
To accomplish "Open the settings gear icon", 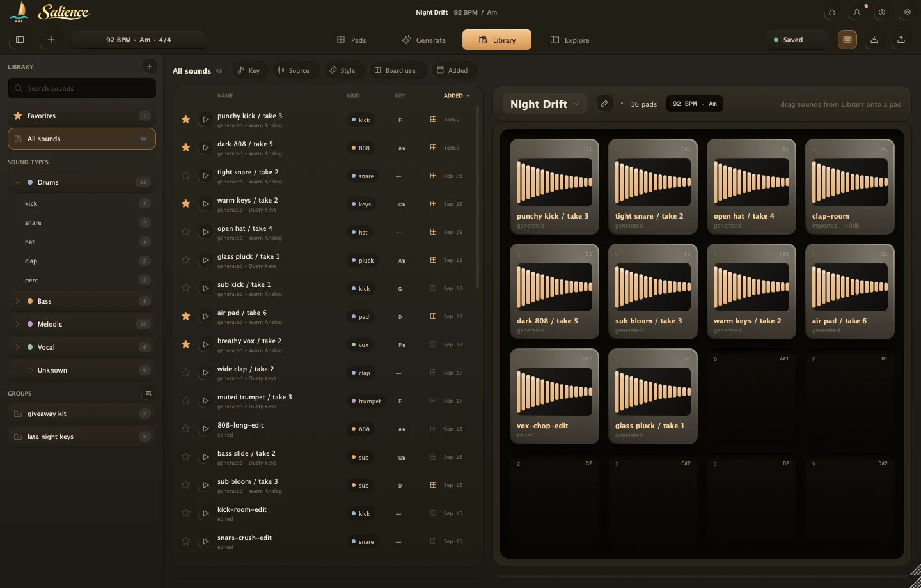I will [x=907, y=12].
